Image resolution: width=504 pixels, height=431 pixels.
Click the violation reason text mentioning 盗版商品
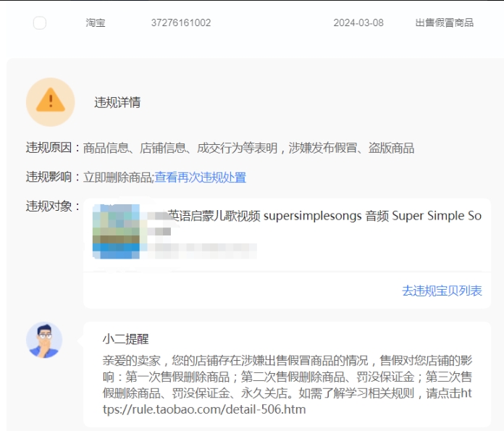(x=248, y=148)
